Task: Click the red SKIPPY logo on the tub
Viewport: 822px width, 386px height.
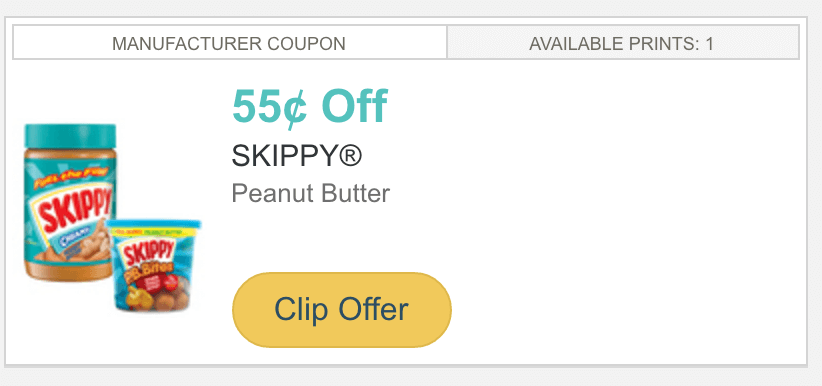Action: [148, 253]
